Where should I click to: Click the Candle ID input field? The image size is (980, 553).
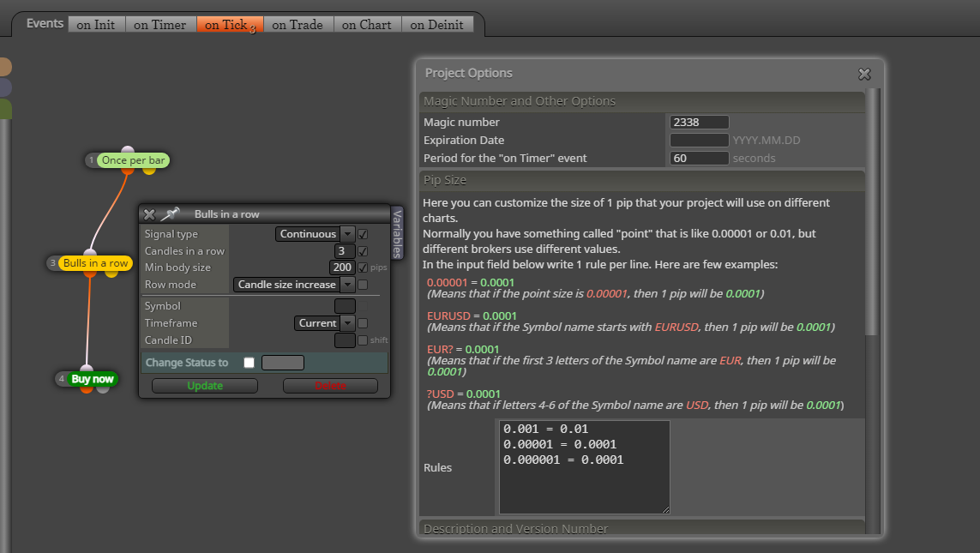(345, 340)
